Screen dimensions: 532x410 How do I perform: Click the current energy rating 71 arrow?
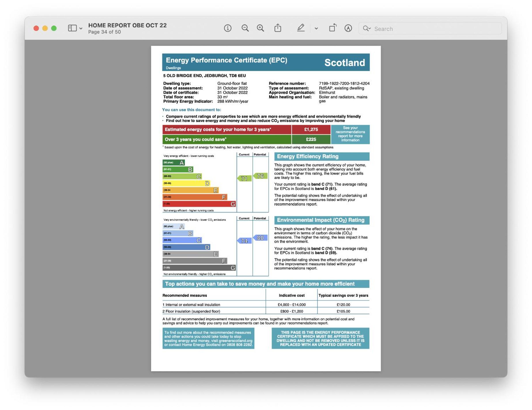coord(244,178)
